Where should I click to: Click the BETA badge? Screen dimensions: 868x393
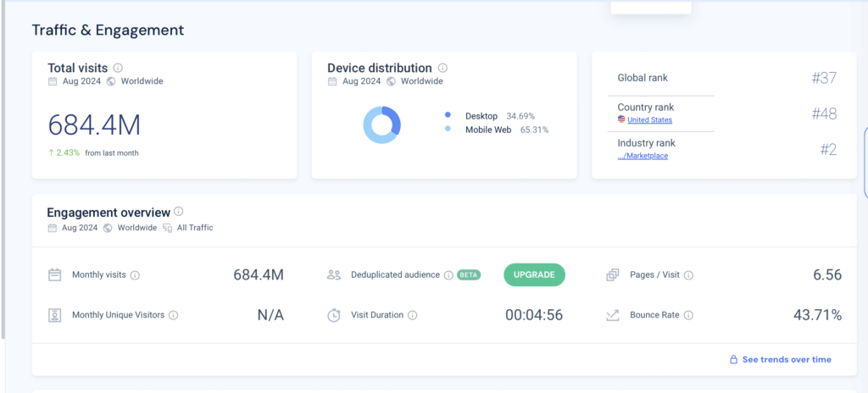coord(469,275)
